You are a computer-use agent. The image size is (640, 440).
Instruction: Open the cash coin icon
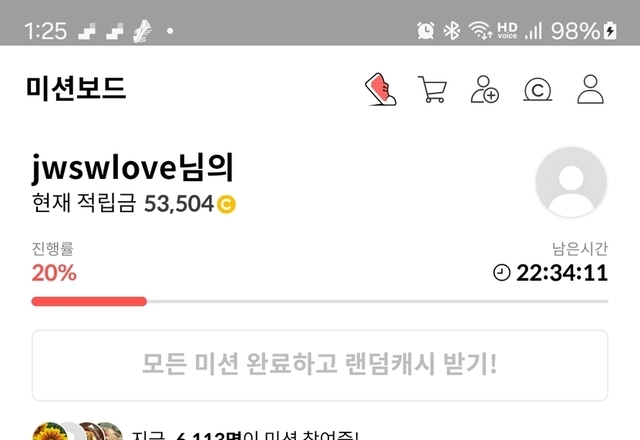(x=538, y=90)
